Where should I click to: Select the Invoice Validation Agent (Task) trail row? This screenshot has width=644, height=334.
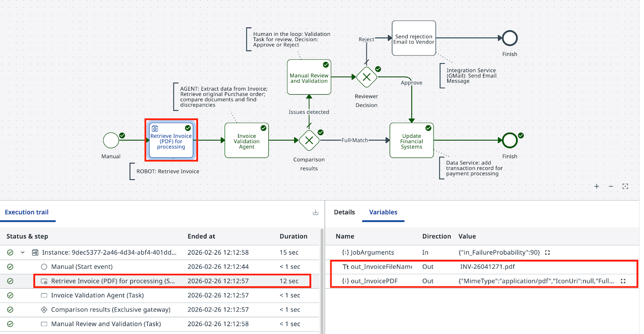coord(160,295)
